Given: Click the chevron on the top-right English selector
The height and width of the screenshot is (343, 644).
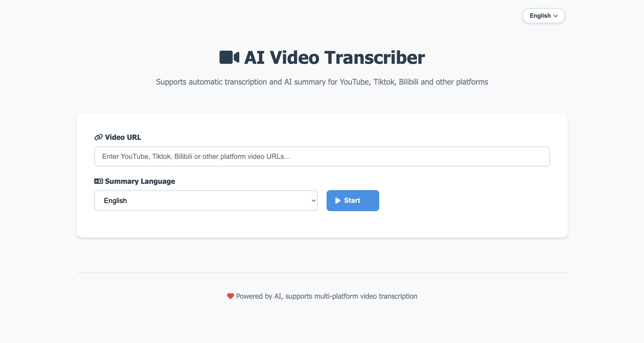Looking at the screenshot, I should point(555,16).
